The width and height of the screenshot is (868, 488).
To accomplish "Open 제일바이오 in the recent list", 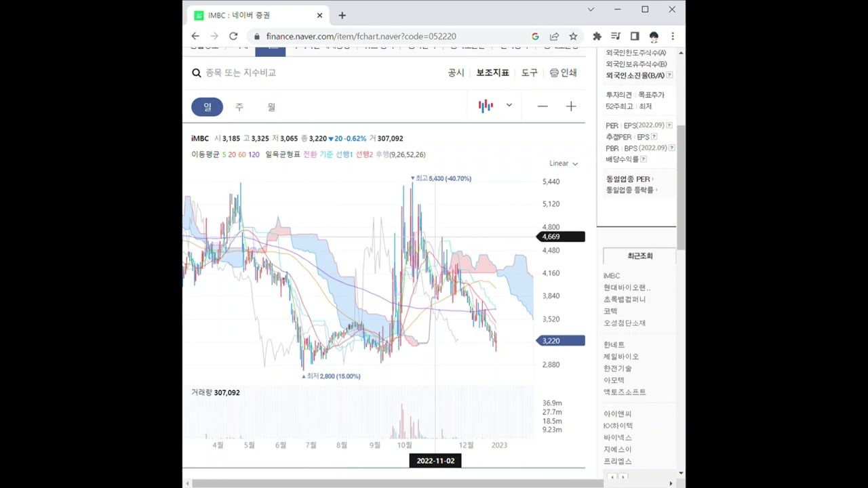I will [x=621, y=357].
